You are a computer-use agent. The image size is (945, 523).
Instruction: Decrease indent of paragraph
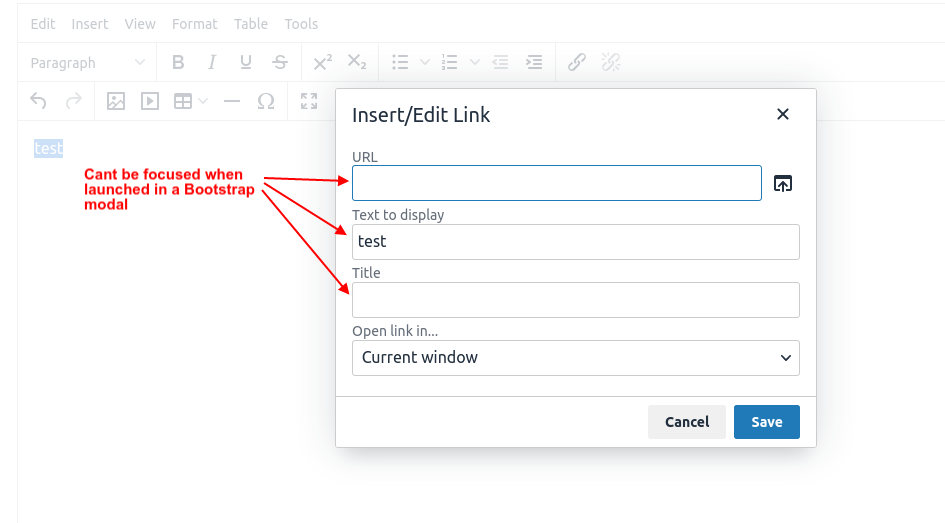click(x=500, y=62)
